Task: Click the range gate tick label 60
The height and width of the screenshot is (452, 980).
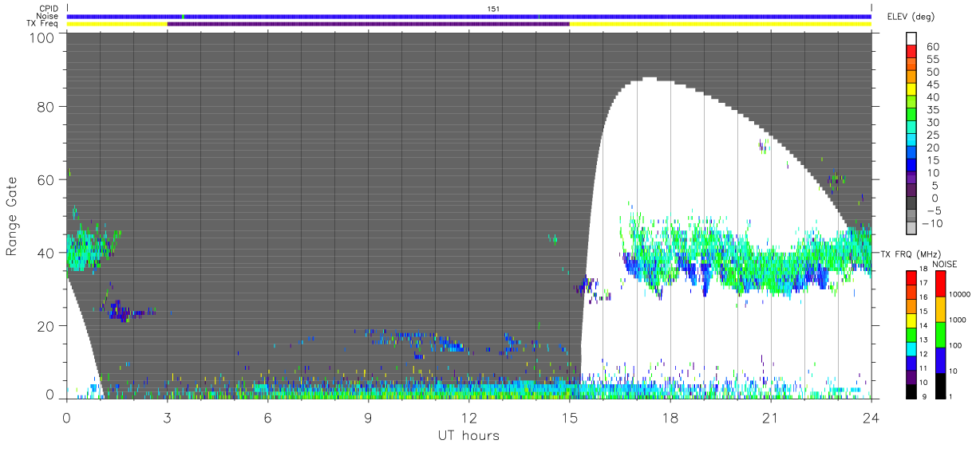Action: (x=45, y=179)
